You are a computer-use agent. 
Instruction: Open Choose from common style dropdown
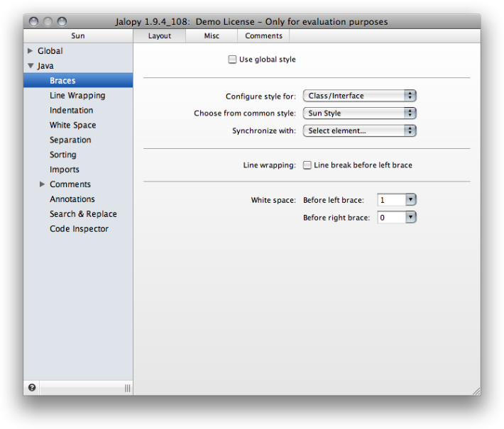(360, 113)
